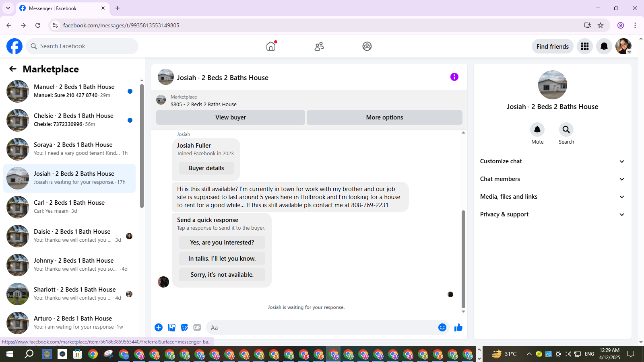Open Windows notification center icon
Viewport: 644px width, 362px height.
(x=631, y=354)
